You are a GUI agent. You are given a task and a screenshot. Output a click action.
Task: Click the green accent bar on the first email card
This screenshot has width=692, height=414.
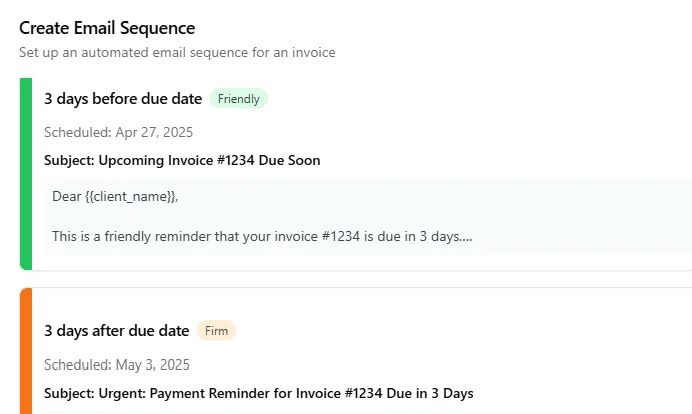tap(26, 174)
